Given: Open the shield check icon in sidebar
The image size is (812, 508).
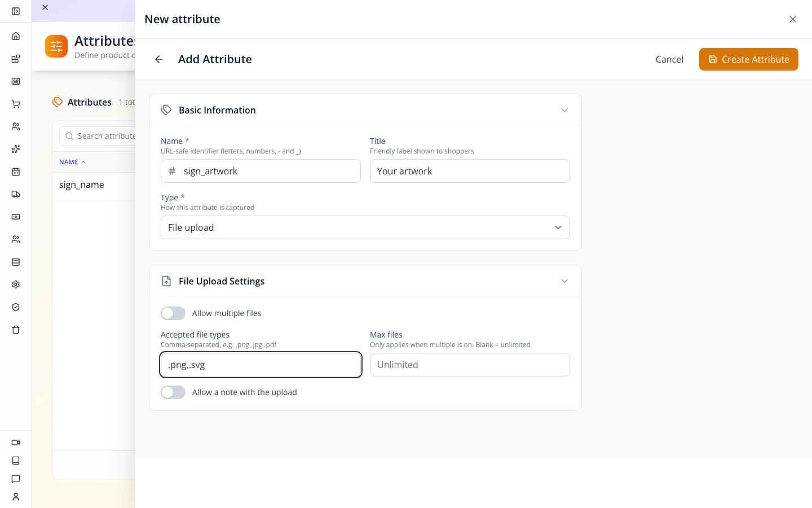Looking at the screenshot, I should coord(16,307).
